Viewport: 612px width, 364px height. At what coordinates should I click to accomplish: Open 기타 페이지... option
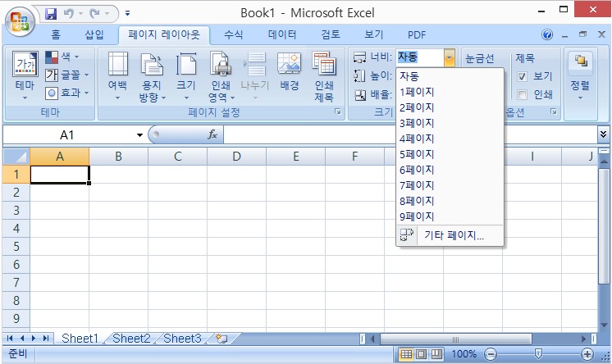(x=450, y=235)
